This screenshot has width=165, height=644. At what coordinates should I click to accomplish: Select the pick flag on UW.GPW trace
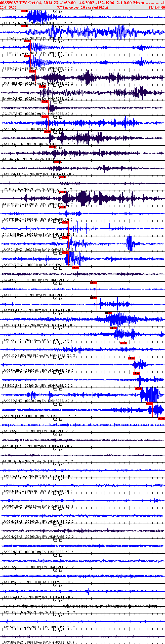click(x=131, y=358)
